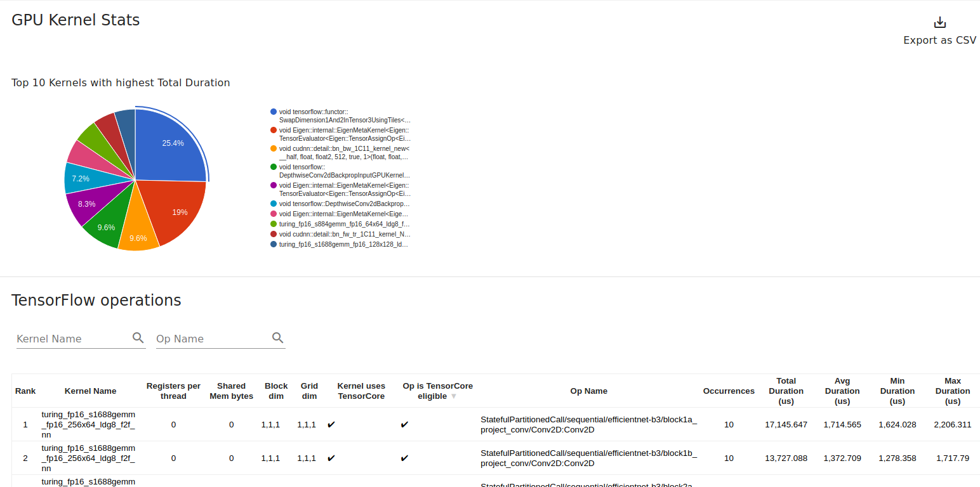Click the orange bn_bw_1C11_kernel_new legend dot
This screenshot has width=980, height=487.
tap(274, 148)
